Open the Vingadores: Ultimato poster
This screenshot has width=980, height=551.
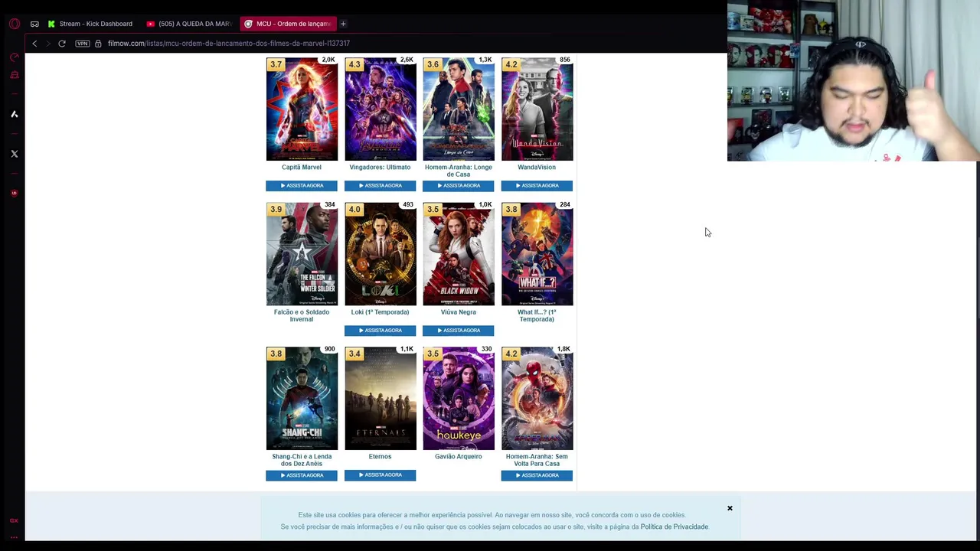381,109
